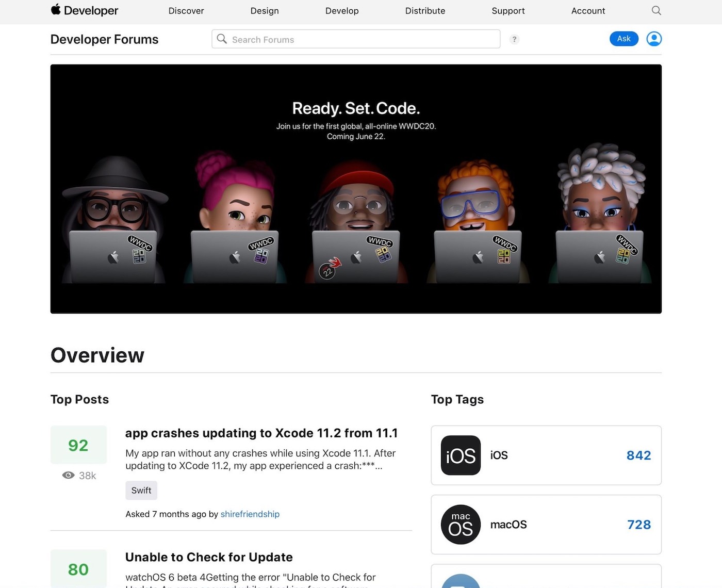Open the Unable to Check for Update post

[x=209, y=557]
